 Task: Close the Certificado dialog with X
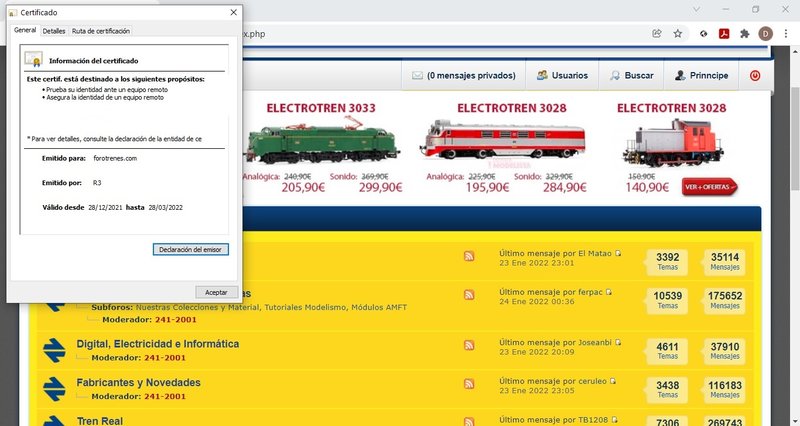[234, 12]
